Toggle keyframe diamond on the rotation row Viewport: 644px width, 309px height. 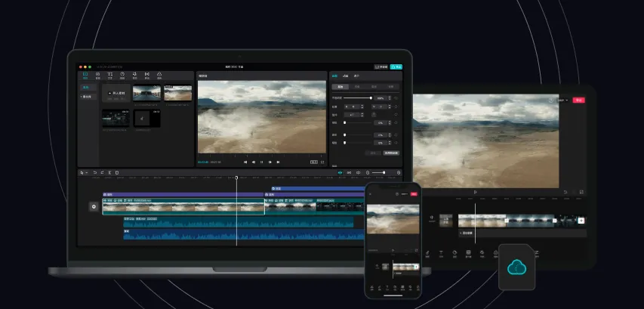[396, 115]
